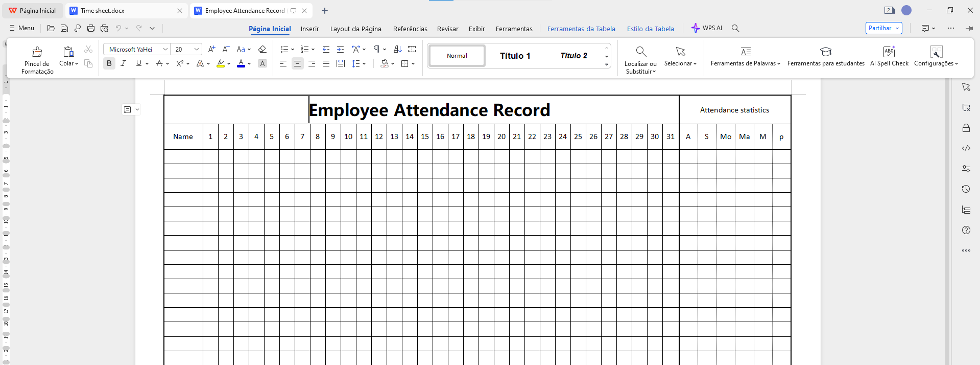This screenshot has width=980, height=365.
Task: Click the WPS AI button
Action: tap(706, 28)
